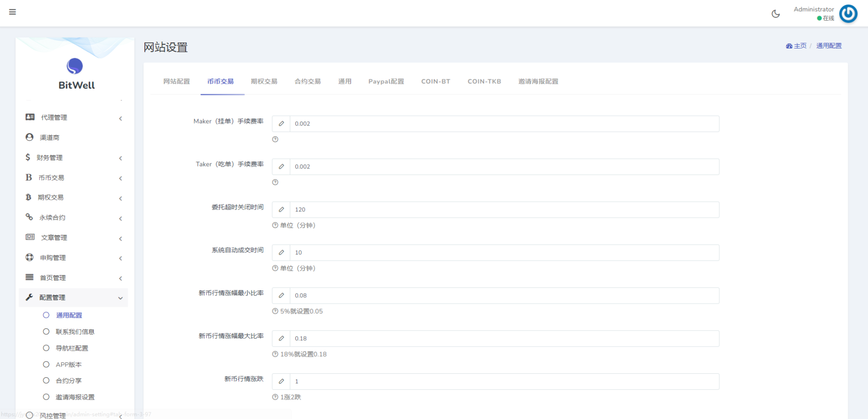This screenshot has height=419, width=868.
Task: Select the 合约分享 radio option
Action: pos(46,380)
